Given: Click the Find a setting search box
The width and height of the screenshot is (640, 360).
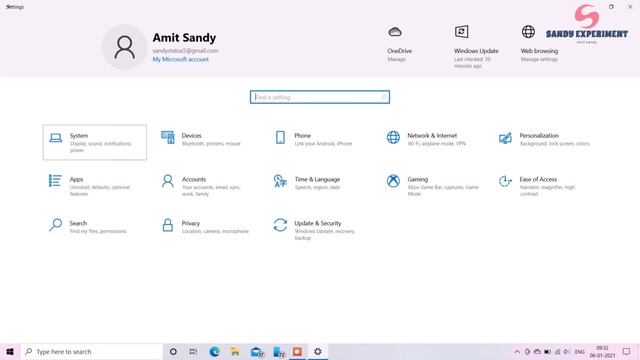Looking at the screenshot, I should [320, 97].
